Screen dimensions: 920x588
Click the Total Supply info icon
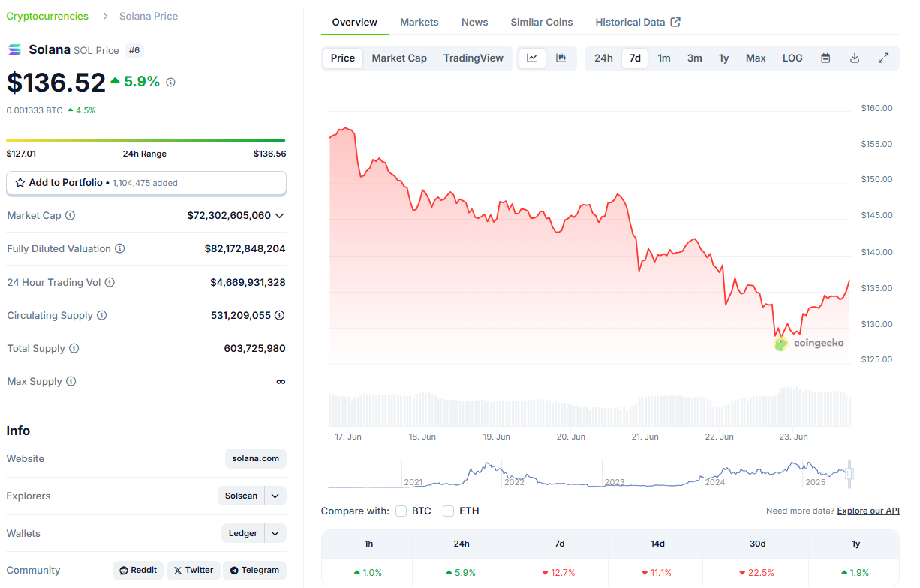tap(74, 349)
